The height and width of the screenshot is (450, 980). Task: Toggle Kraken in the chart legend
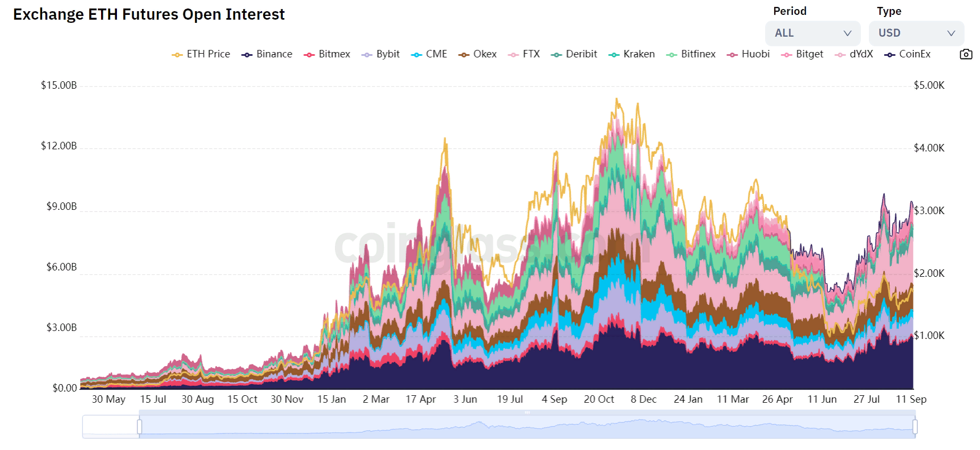tap(632, 54)
